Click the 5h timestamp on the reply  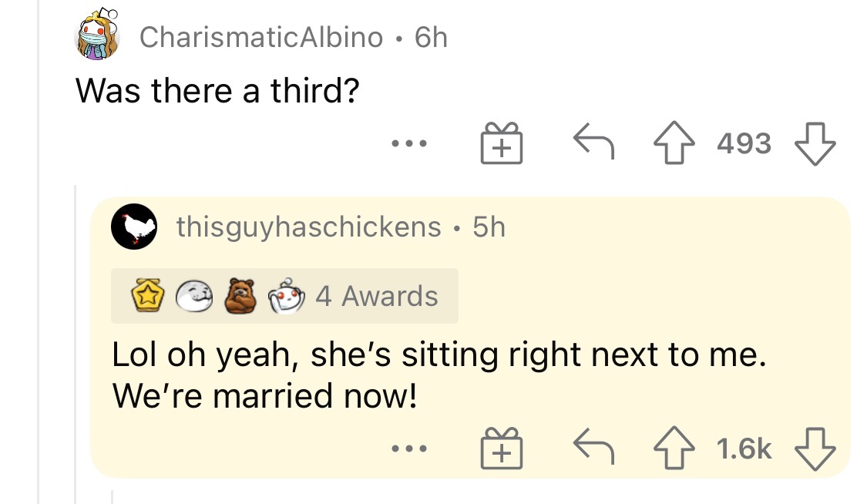pos(489,227)
